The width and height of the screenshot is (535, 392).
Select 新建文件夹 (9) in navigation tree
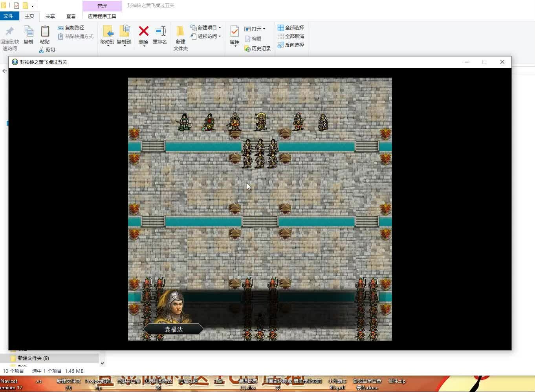33,358
